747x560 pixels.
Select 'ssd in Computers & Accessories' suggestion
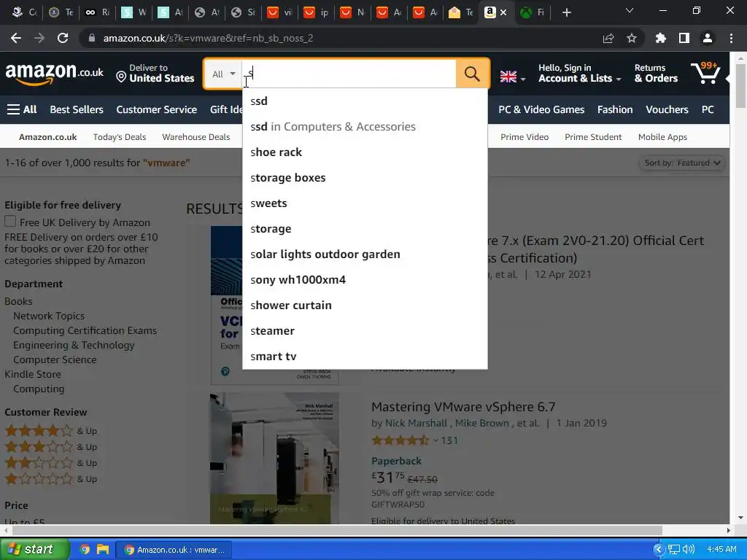tap(365, 127)
